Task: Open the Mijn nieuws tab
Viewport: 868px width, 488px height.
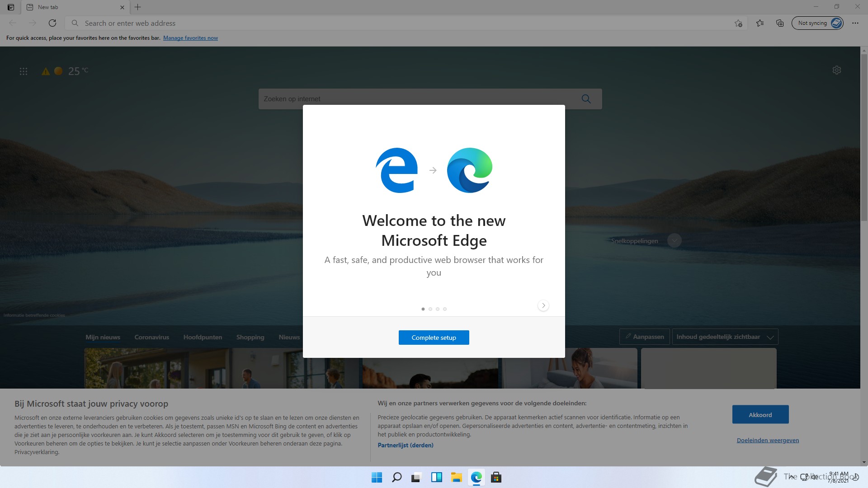Action: (x=103, y=337)
